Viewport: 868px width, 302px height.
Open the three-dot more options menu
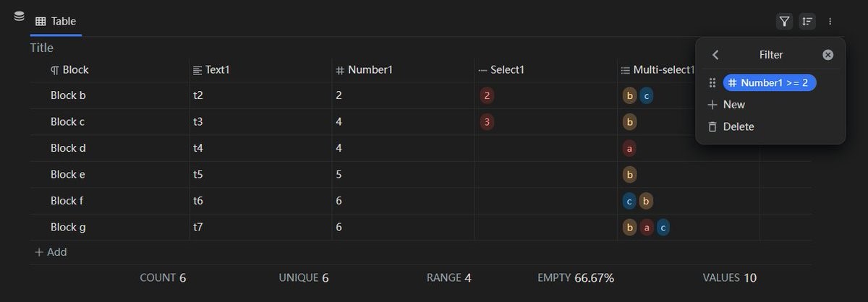(x=830, y=22)
